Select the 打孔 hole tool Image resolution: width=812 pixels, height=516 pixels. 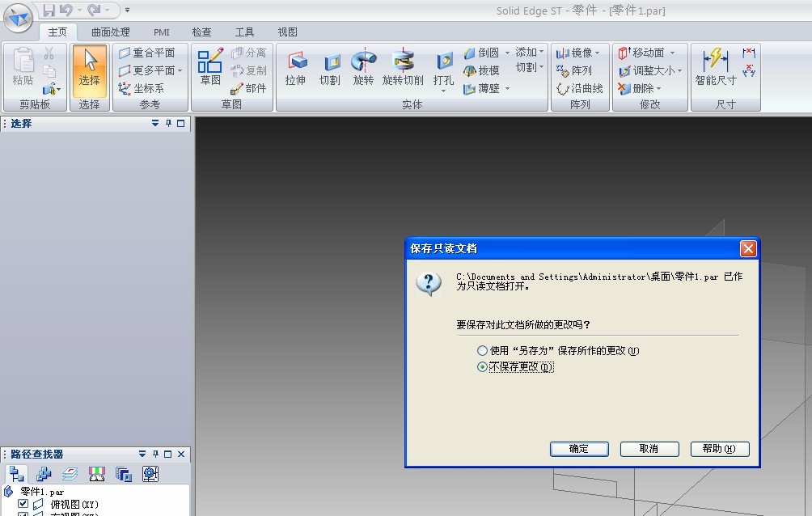[x=444, y=68]
